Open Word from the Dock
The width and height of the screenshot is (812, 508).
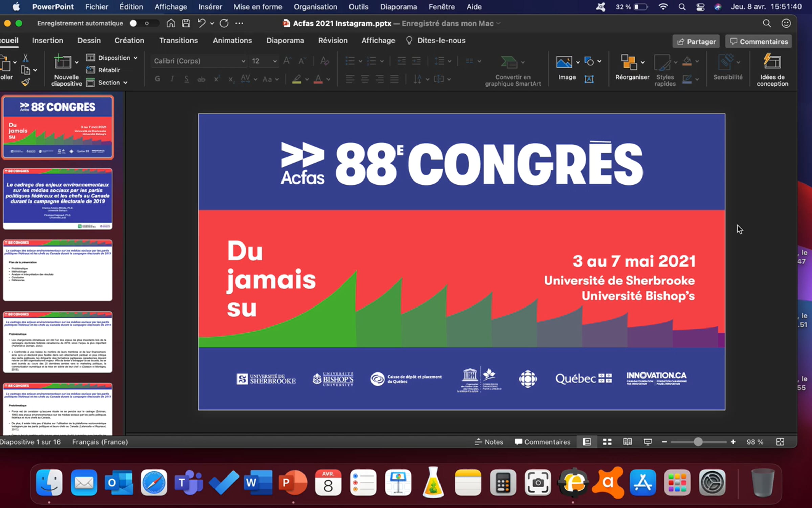(x=258, y=482)
